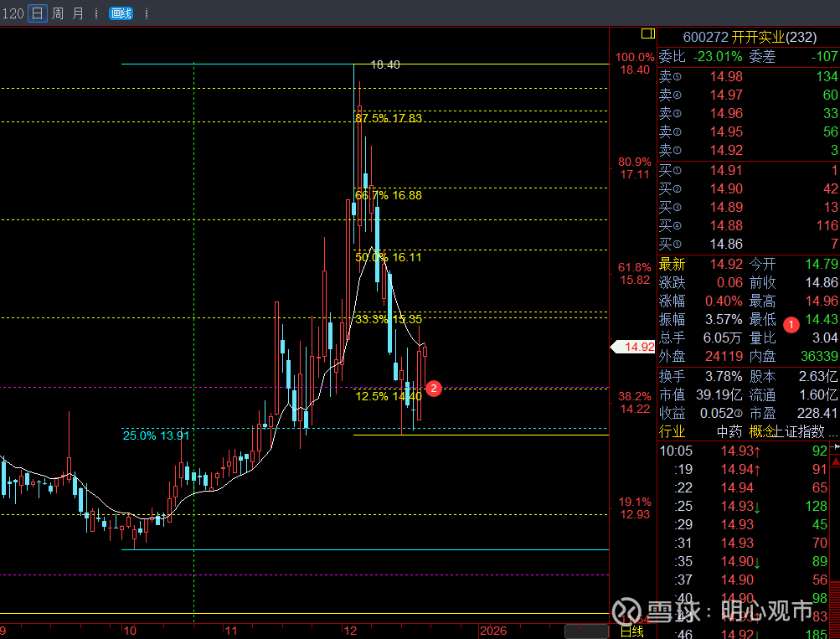The image size is (840, 639).
Task: Click the 66.7% 16.88 retracement label
Action: [389, 195]
